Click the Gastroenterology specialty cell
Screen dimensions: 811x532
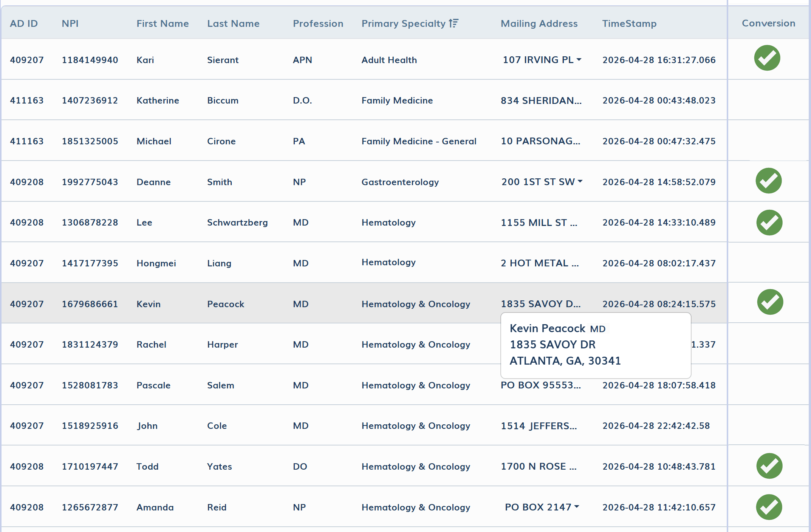[400, 182]
